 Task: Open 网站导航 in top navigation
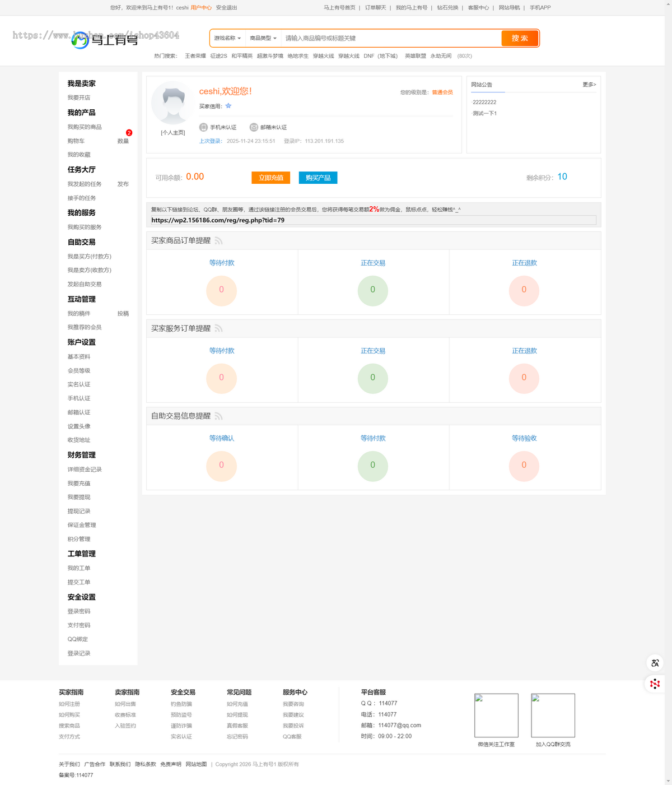(x=510, y=8)
